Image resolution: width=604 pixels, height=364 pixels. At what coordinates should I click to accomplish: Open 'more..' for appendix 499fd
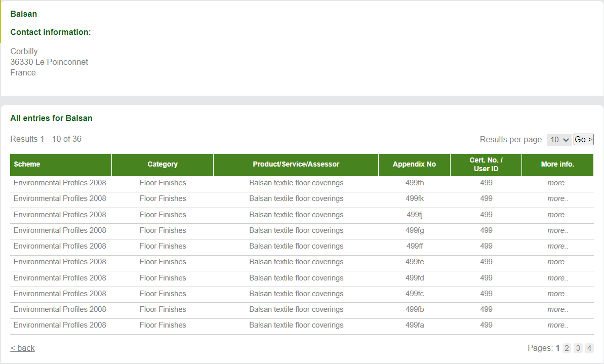point(557,278)
